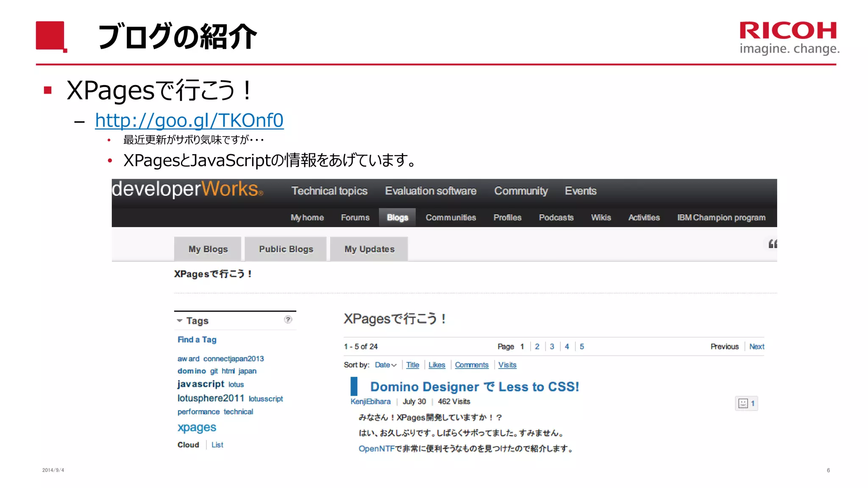Screen dimensions: 868x488
Task: Select the technical tag
Action: click(238, 412)
